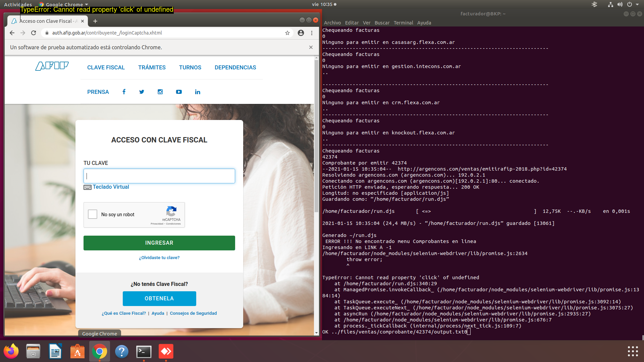Open the ¿Olvidaste tu clave? link
Screen dimensions: 644x362
159,258
